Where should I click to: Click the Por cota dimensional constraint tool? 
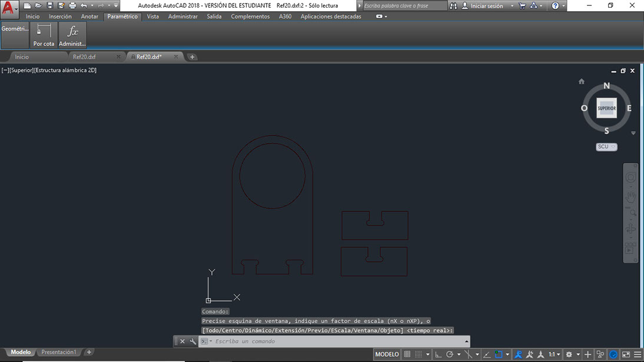44,35
